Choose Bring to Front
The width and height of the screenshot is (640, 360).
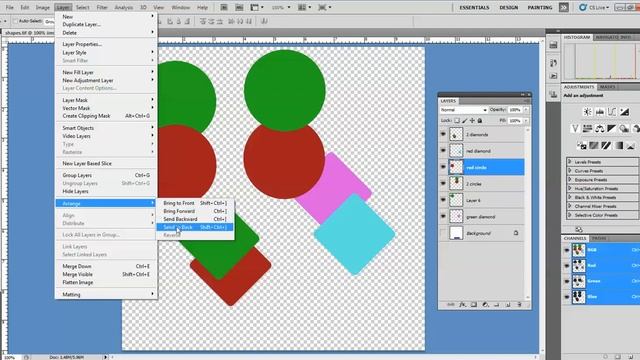tap(195, 203)
